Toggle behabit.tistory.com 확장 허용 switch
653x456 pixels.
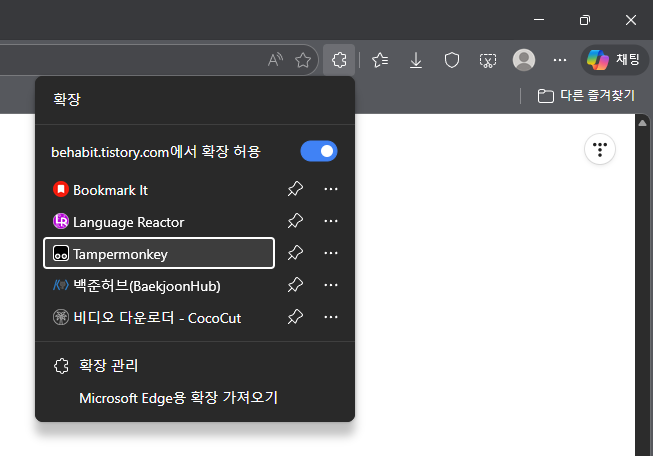[x=319, y=151]
